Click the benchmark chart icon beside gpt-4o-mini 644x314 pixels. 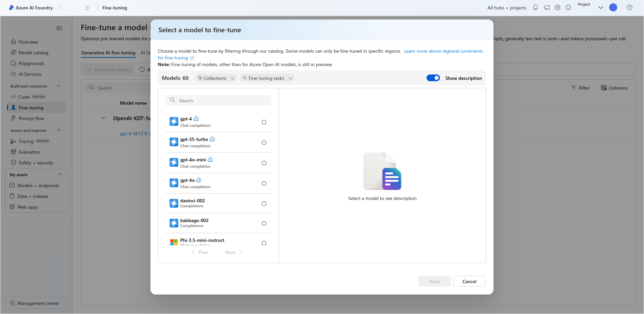[210, 159]
